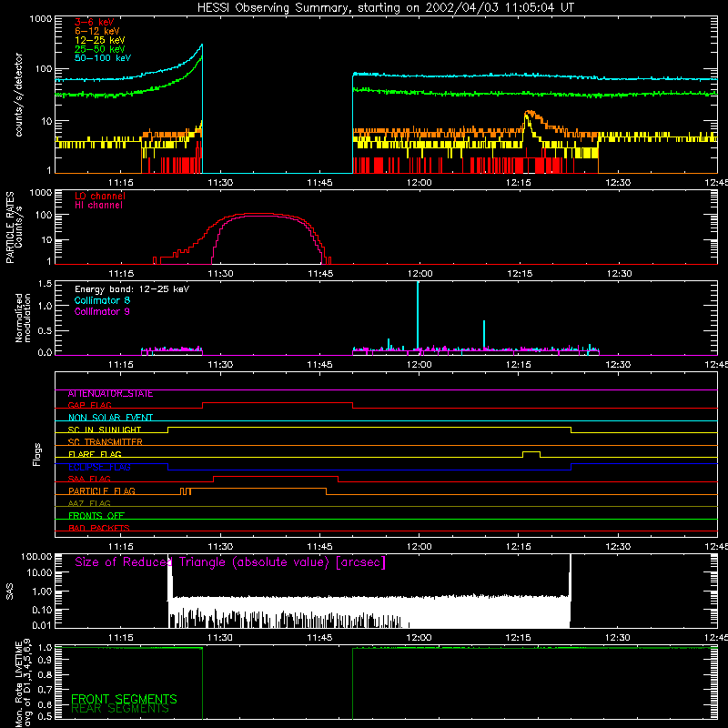The height and width of the screenshot is (728, 728).
Task: Select the 3-6 keV legend label
Action: click(95, 22)
